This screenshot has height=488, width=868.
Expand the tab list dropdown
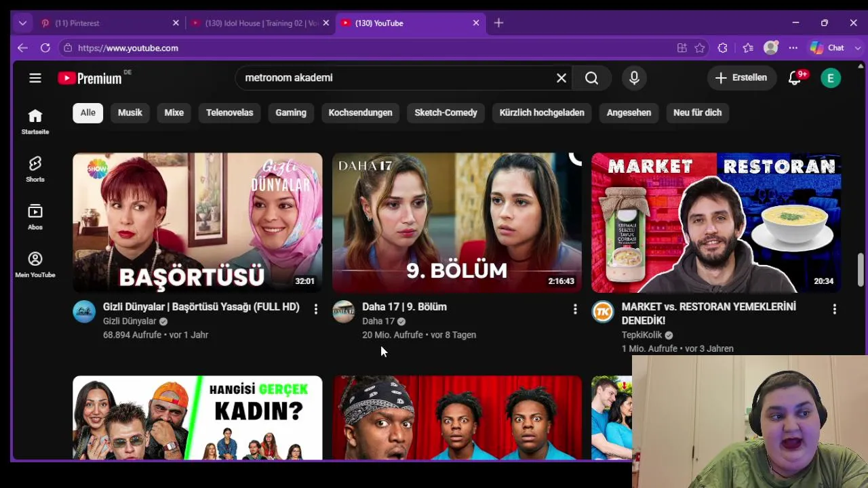[22, 23]
